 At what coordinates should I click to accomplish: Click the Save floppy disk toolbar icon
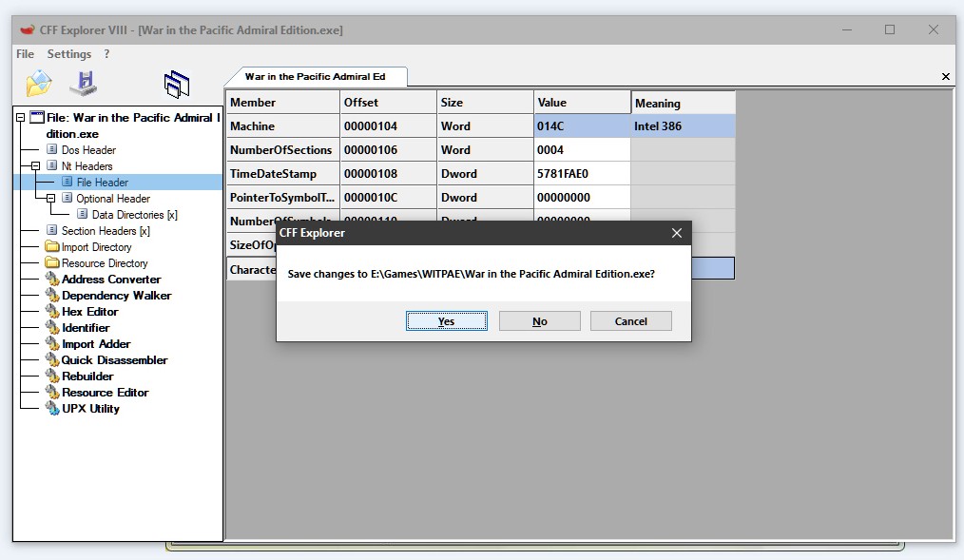click(84, 83)
